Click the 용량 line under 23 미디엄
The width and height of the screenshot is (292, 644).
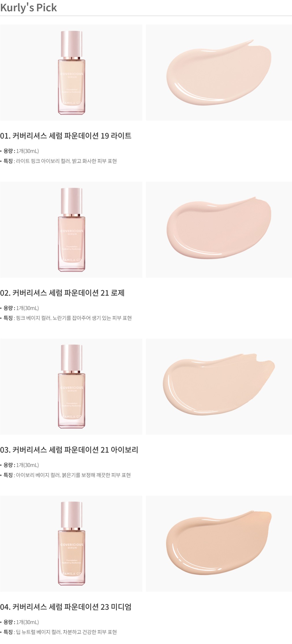(x=20, y=622)
